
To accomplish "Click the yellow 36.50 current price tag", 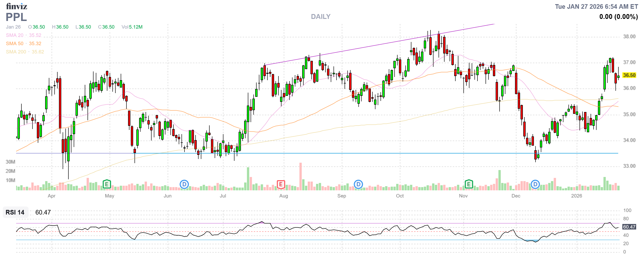I will (629, 75).
